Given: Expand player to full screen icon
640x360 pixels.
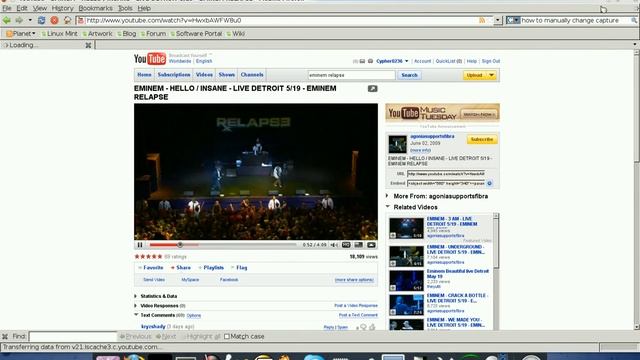Looking at the screenshot, I should pos(371,245).
